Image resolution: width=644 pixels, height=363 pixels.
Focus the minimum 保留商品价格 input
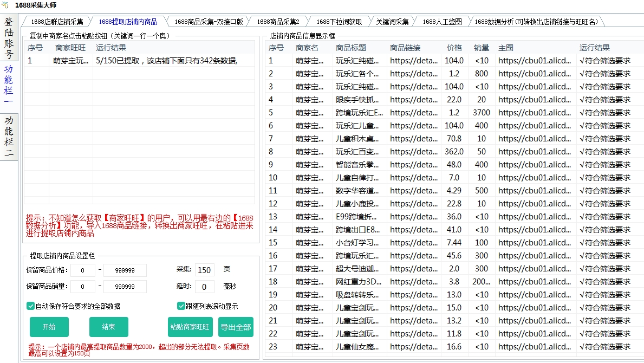point(82,270)
